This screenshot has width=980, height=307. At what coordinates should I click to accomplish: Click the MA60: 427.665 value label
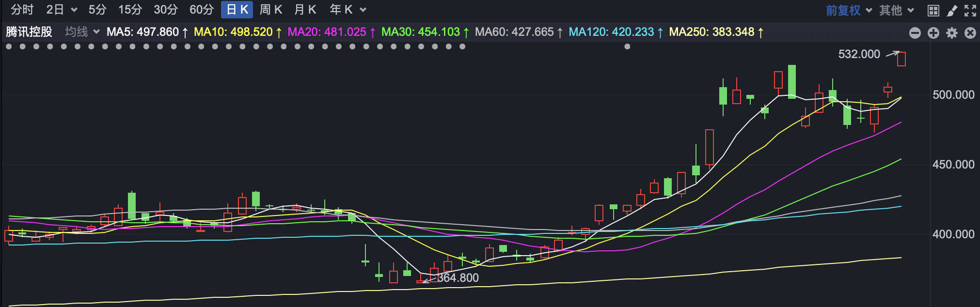(519, 32)
